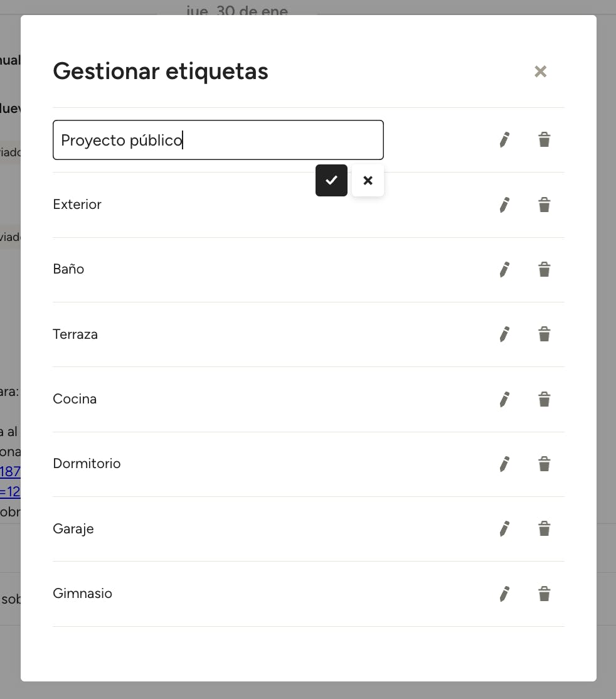Delete the Dormitorio tag
The image size is (616, 699).
544,464
